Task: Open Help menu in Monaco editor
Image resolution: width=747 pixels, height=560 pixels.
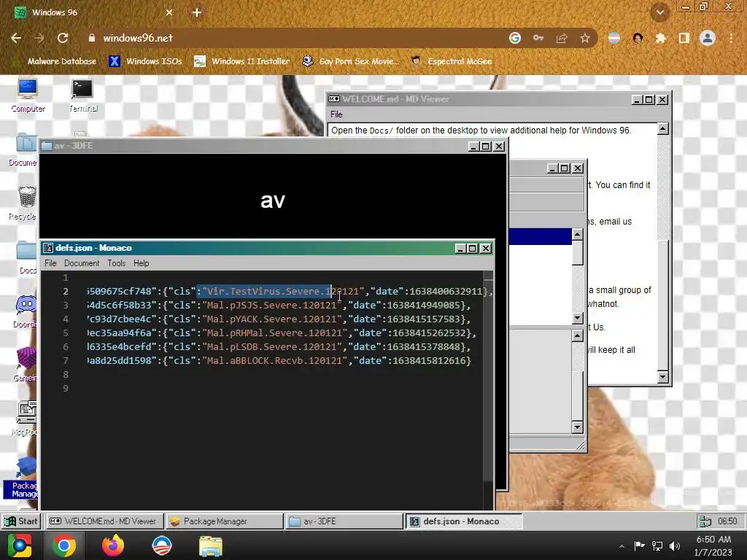Action: pyautogui.click(x=141, y=263)
